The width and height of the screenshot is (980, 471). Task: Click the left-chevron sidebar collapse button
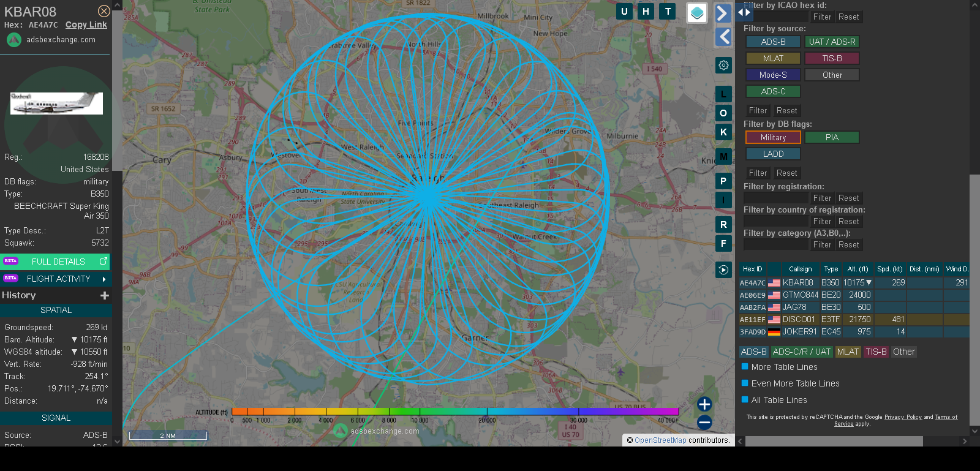pos(723,37)
